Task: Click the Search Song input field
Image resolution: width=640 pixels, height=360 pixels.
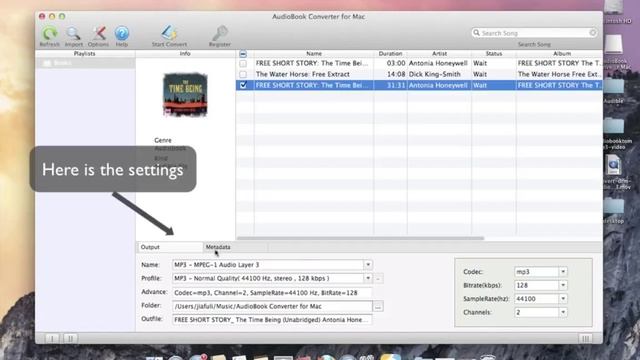Action: [x=534, y=33]
